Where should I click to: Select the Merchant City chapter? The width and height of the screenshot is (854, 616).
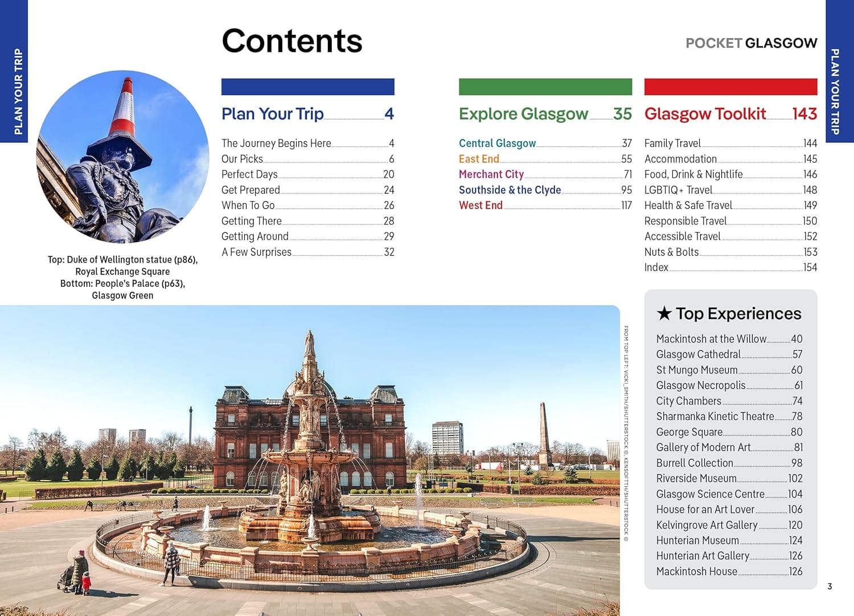[x=491, y=174]
